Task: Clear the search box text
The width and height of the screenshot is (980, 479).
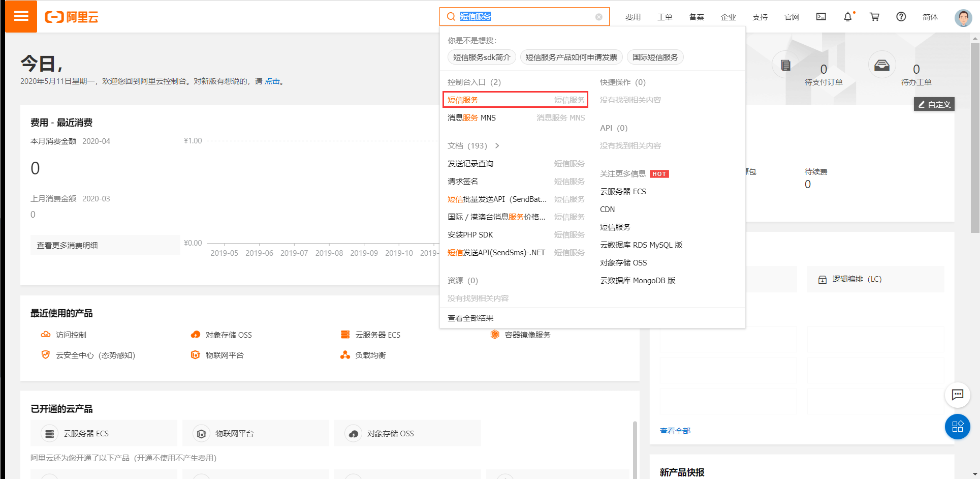Action: tap(599, 17)
